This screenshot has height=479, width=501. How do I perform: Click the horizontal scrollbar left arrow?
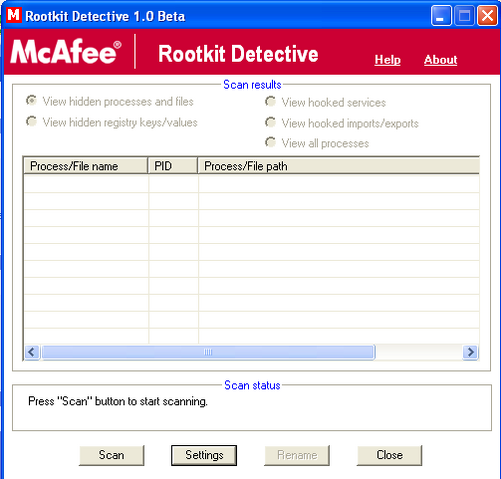32,352
